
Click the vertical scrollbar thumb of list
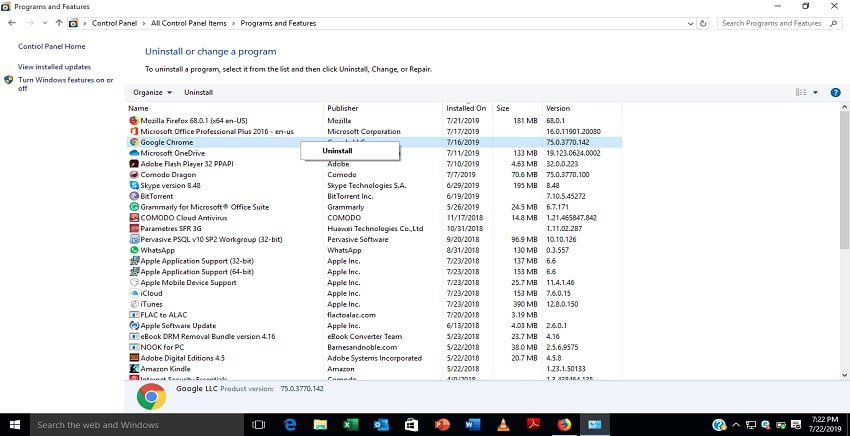[x=844, y=179]
